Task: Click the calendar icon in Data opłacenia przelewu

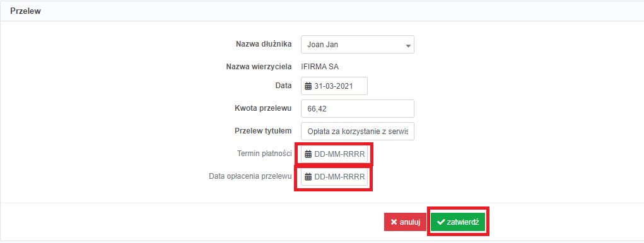Action: 308,177
